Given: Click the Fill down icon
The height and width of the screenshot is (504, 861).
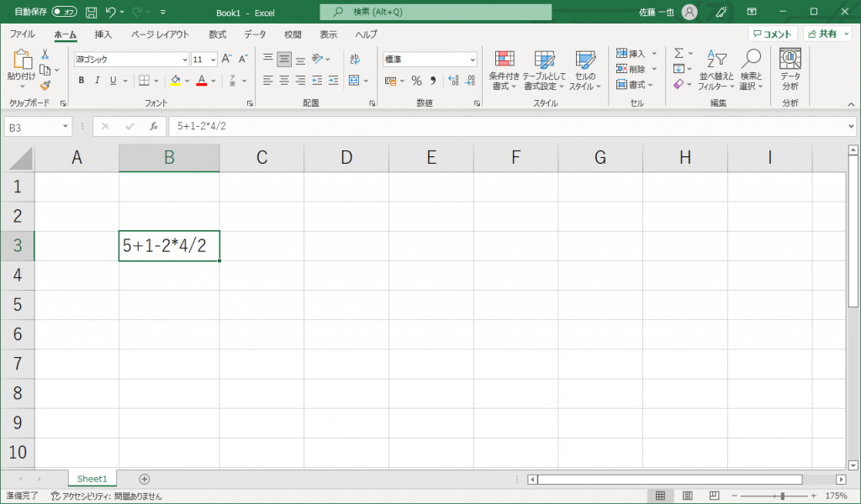Looking at the screenshot, I should click(x=679, y=69).
